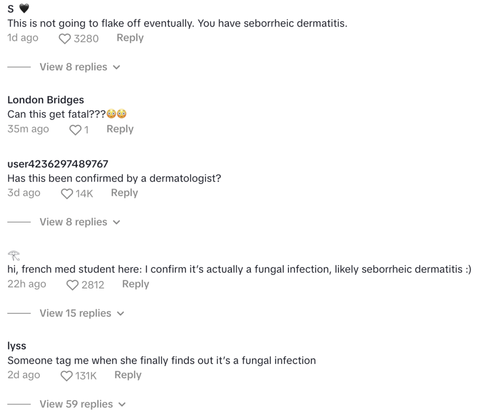
Task: Open lyss's profile
Action: click(x=17, y=346)
